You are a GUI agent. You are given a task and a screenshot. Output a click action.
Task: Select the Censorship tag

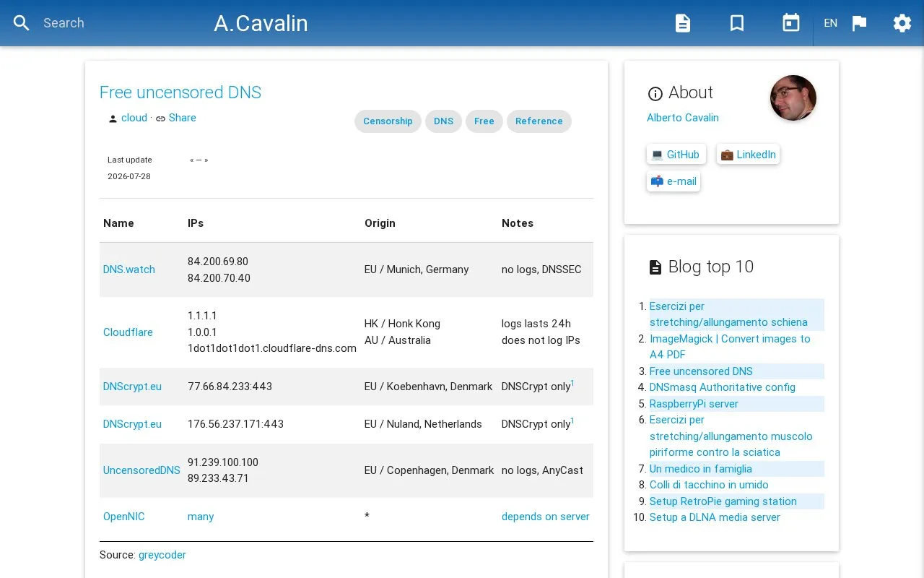pos(388,121)
